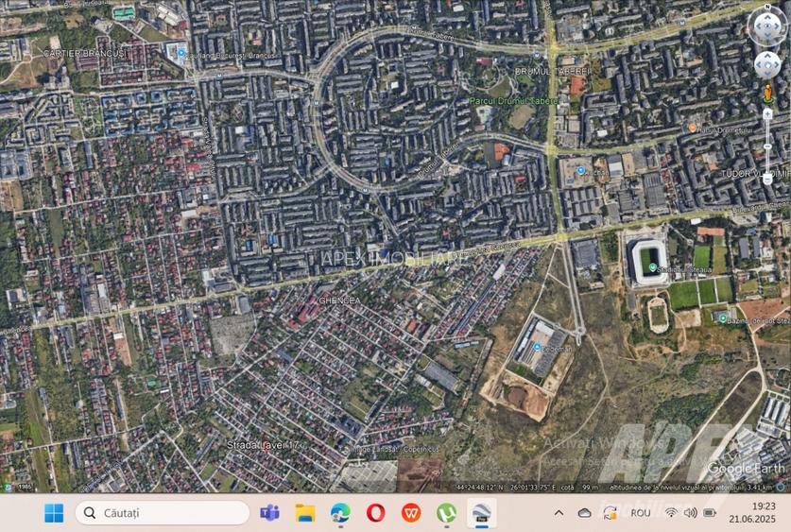Open WPS Office from taskbar
This screenshot has width=791, height=532.
pyautogui.click(x=411, y=513)
